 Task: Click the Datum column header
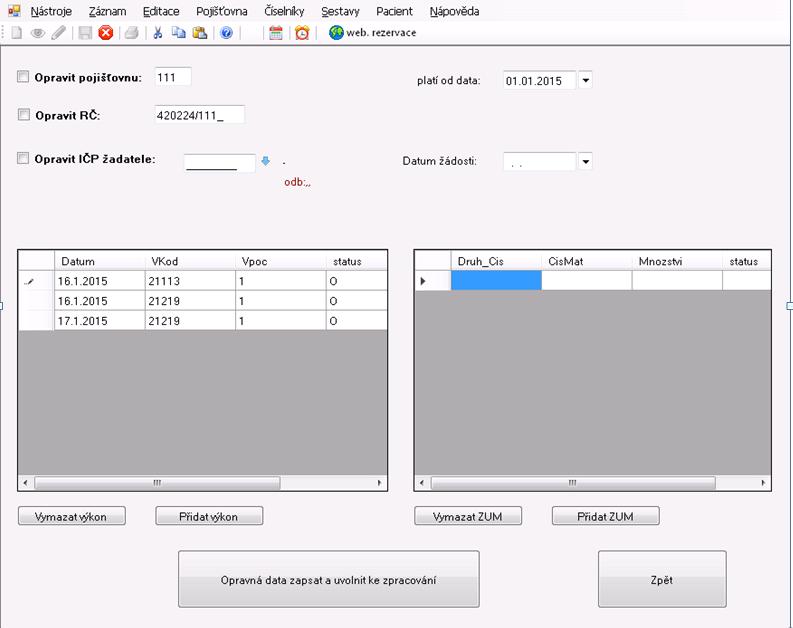pyautogui.click(x=100, y=261)
